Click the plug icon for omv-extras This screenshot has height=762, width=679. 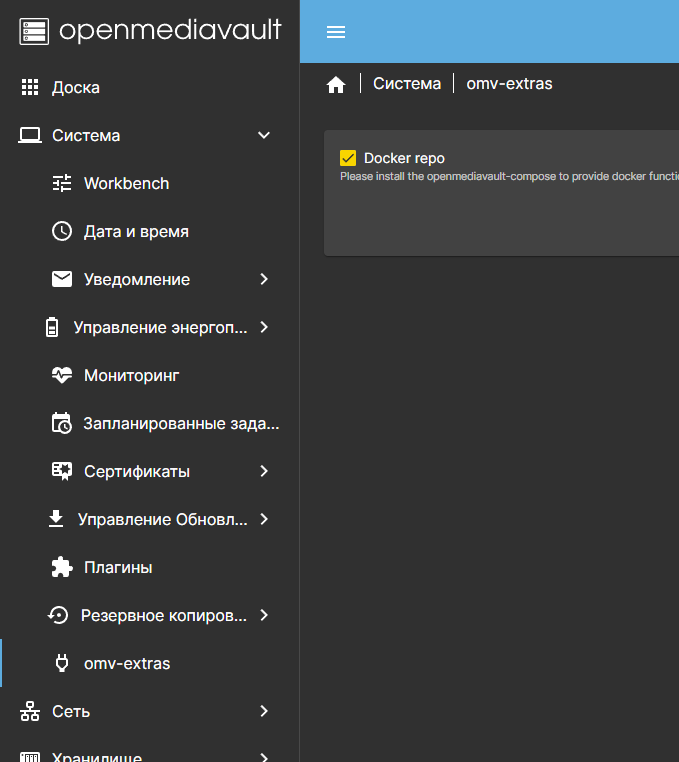tap(62, 663)
